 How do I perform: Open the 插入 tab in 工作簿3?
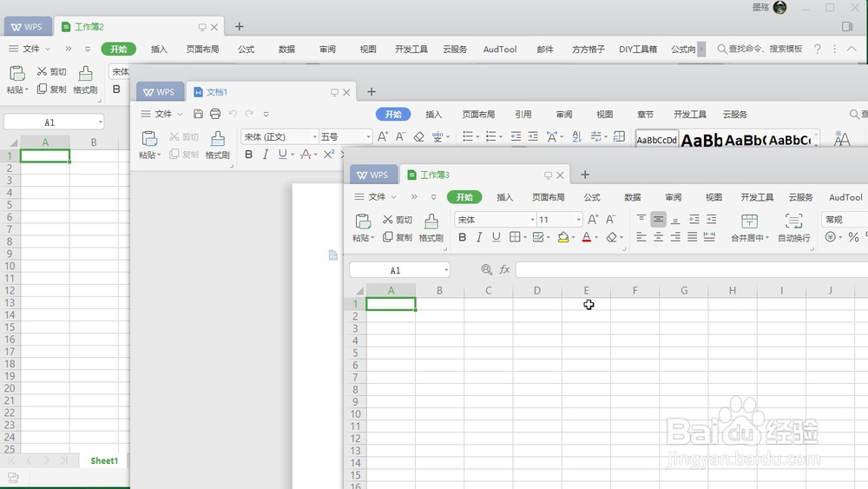pyautogui.click(x=505, y=197)
